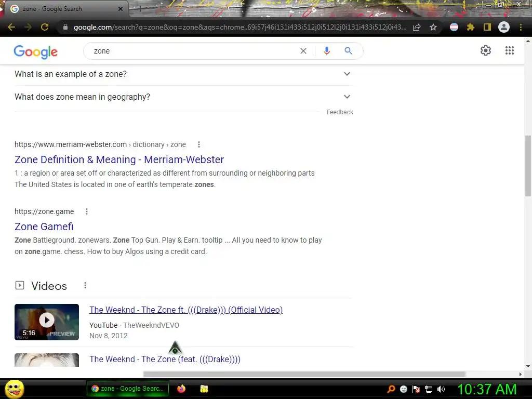Clear the search box with the X
This screenshot has height=399, width=532.
303,51
